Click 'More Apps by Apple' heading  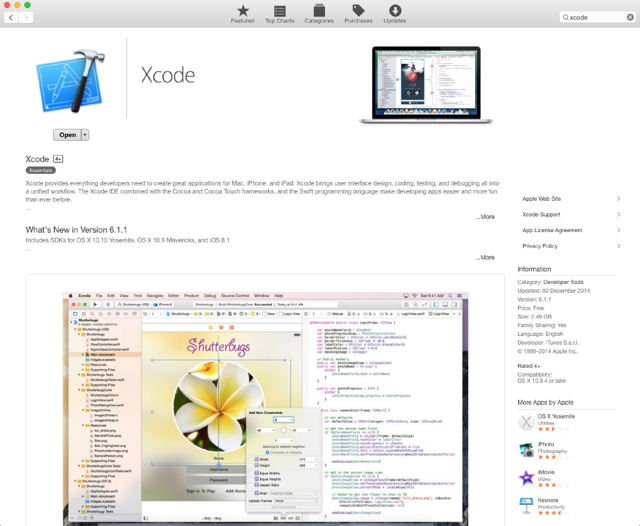click(545, 402)
